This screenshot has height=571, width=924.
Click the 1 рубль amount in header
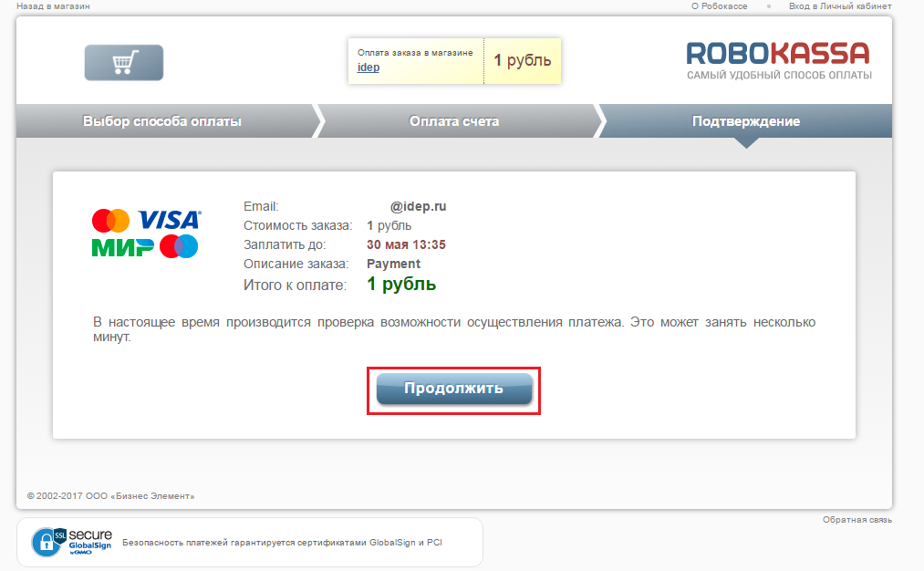point(522,60)
